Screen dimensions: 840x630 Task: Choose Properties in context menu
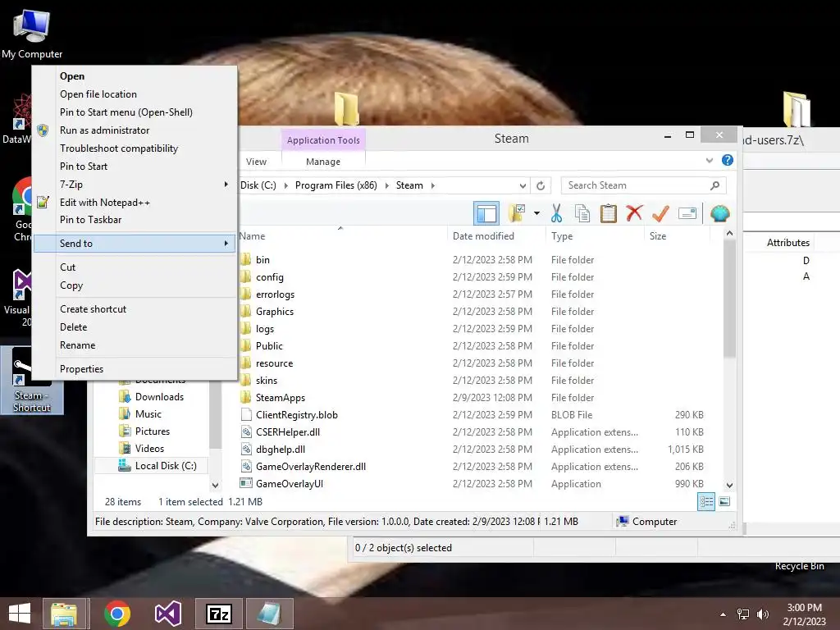[135, 369]
